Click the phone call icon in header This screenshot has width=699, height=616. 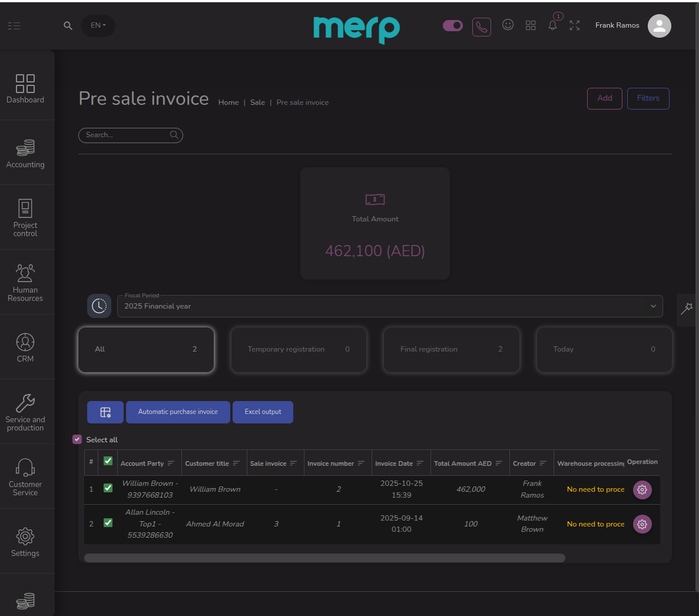tap(481, 27)
